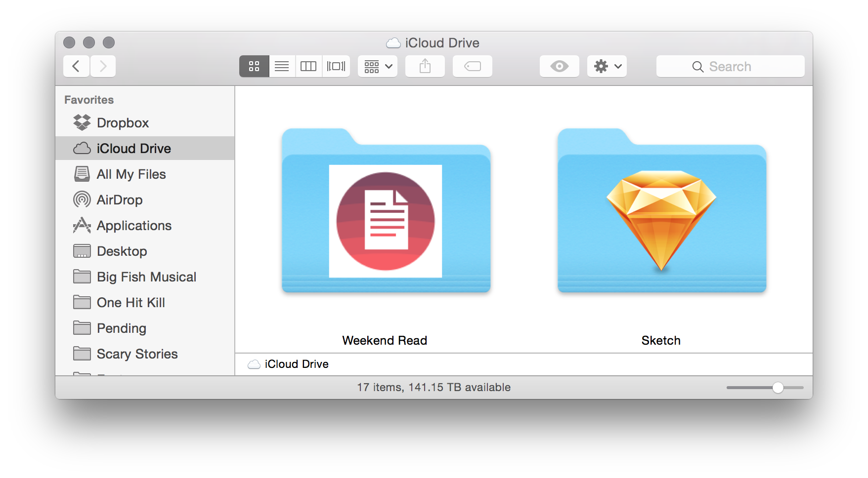Screen dimensions: 868x478
Task: Click the Edit Tags toolbar button
Action: (x=473, y=66)
